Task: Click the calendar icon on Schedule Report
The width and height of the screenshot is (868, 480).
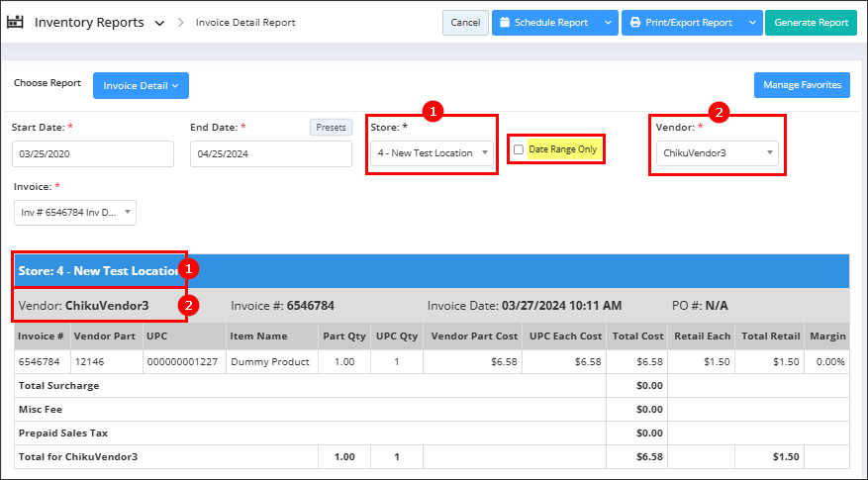Action: [505, 23]
